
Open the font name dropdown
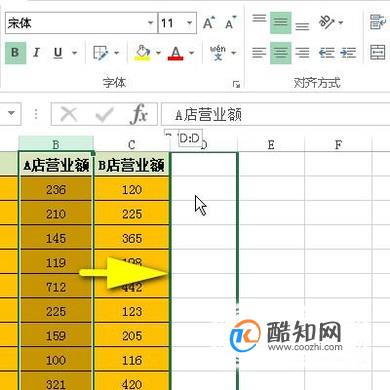click(x=150, y=23)
